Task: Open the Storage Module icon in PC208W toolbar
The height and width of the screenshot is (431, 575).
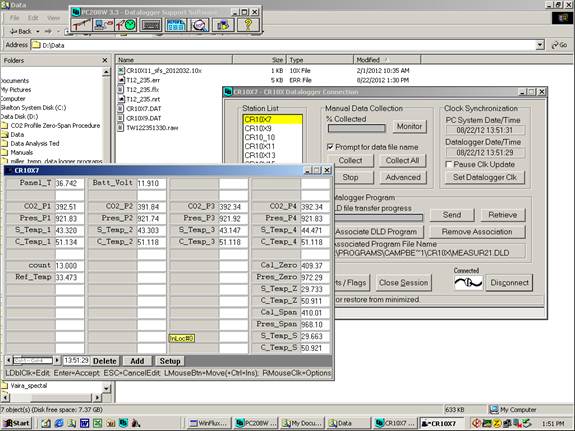Action: click(223, 25)
